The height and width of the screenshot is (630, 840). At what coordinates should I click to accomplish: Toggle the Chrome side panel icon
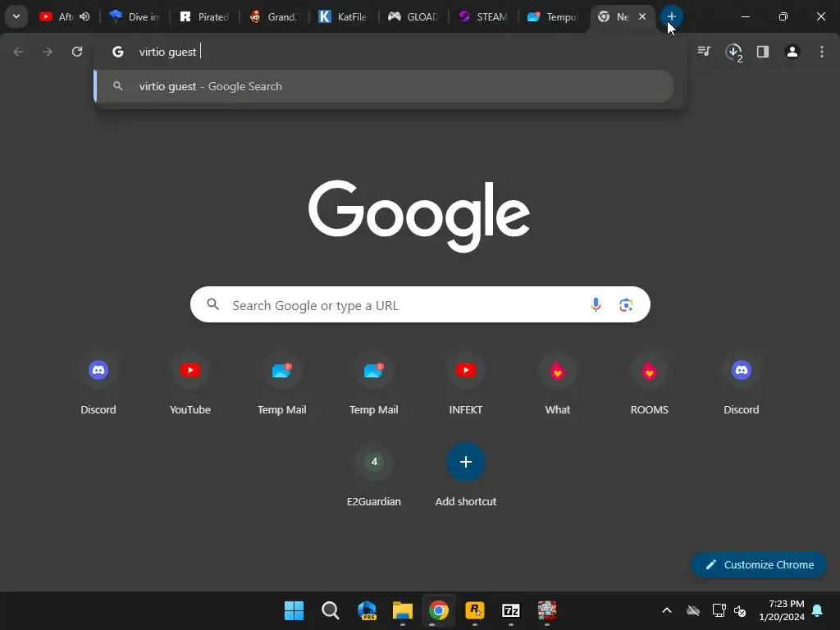pos(763,52)
